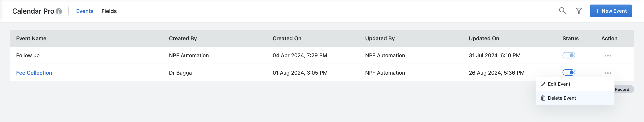Disable the Fee Collection status switch
644x122 pixels.
click(x=569, y=73)
